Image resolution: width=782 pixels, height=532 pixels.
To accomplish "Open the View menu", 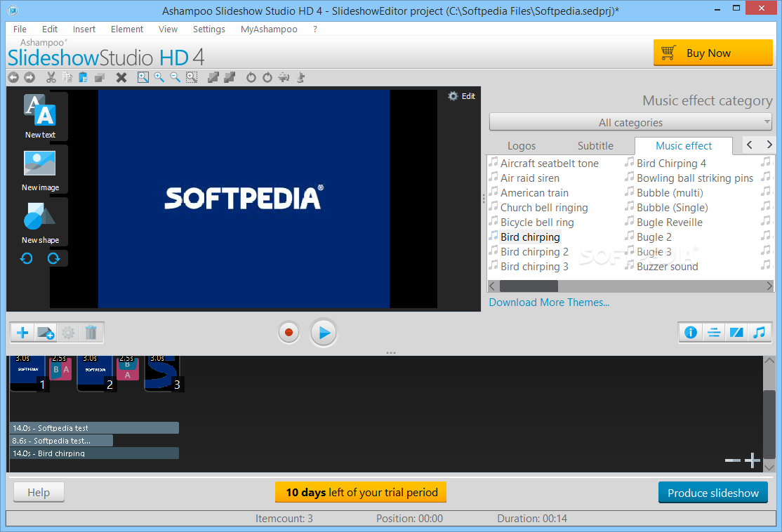I will [168, 29].
